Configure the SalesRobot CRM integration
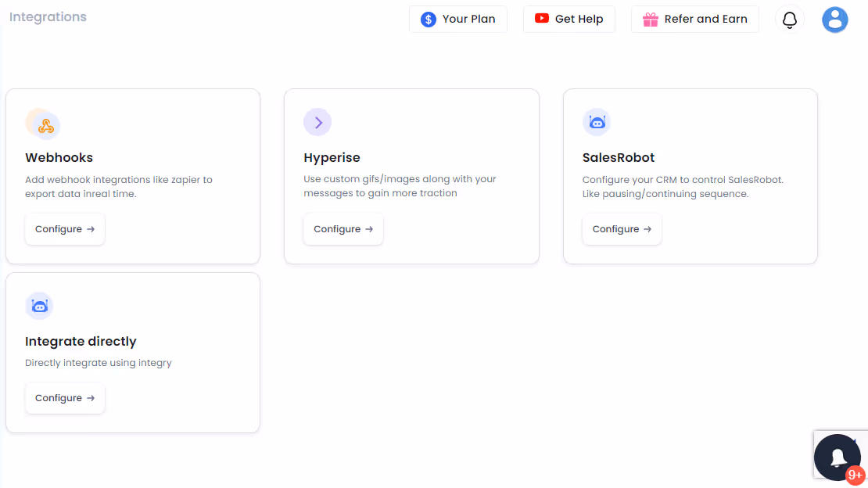The image size is (868, 488). coord(622,229)
